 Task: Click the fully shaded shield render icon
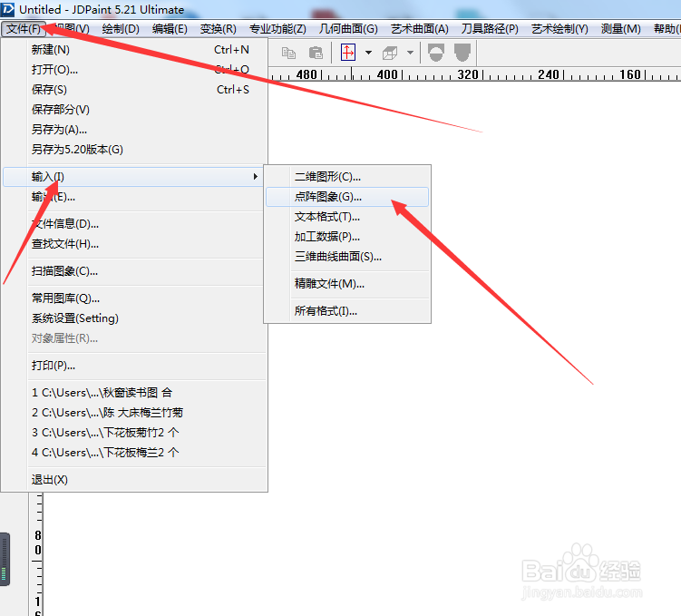coord(462,53)
